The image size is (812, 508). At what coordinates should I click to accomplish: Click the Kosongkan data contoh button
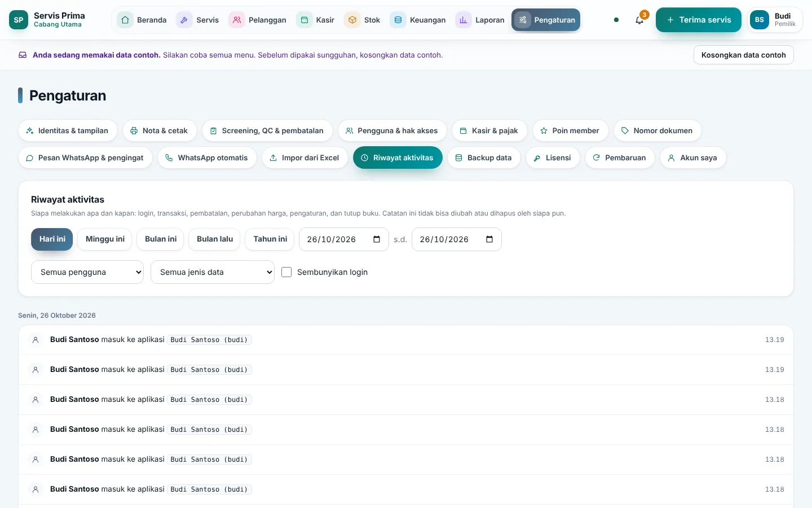coord(743,55)
